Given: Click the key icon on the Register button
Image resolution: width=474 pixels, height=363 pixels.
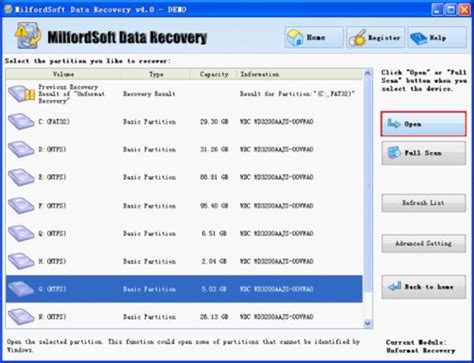Looking at the screenshot, I should (357, 38).
